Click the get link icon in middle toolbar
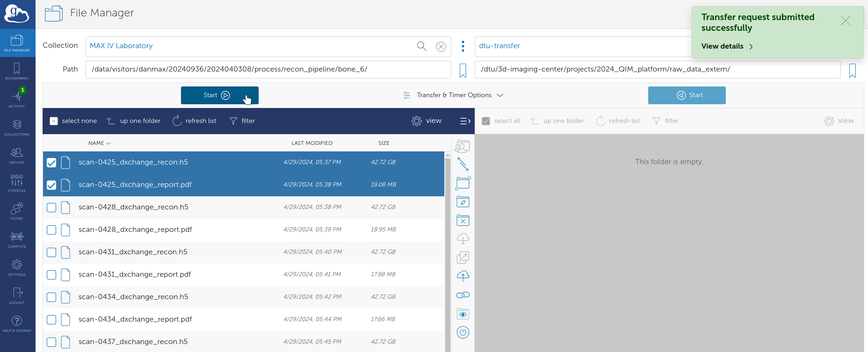Screen dimensions: 868x352 click(463, 295)
